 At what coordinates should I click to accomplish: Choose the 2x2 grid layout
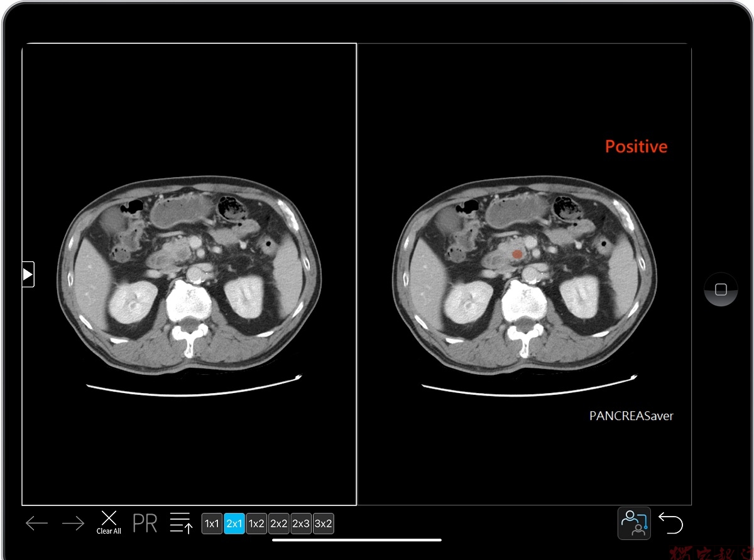click(x=278, y=524)
